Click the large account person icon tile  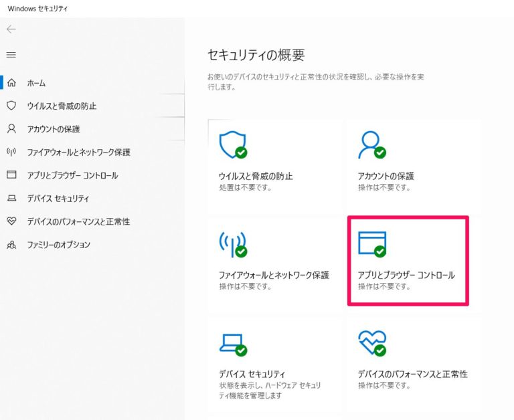tap(372, 144)
